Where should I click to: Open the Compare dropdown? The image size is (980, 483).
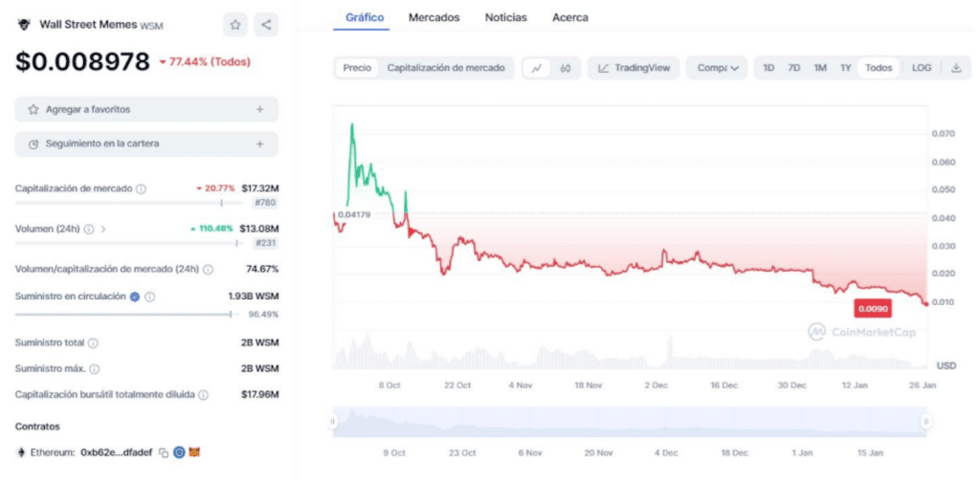pos(718,68)
